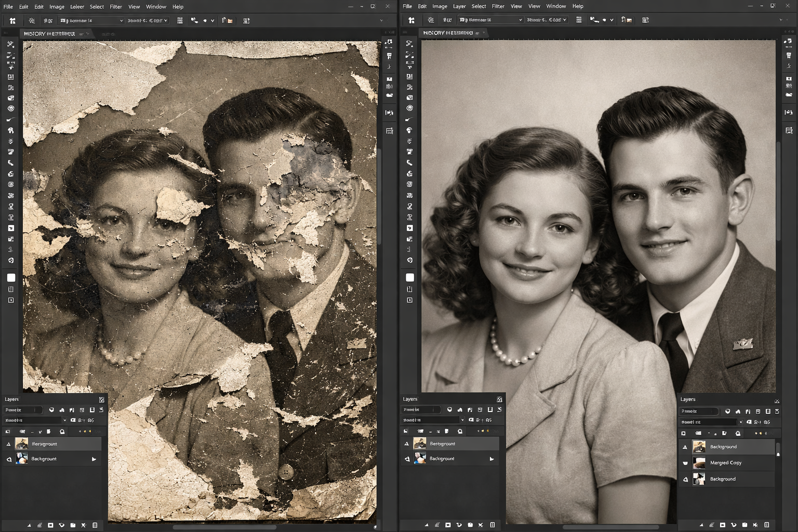This screenshot has width=798, height=532.
Task: Hide the Merged Copy layer
Action: point(685,463)
